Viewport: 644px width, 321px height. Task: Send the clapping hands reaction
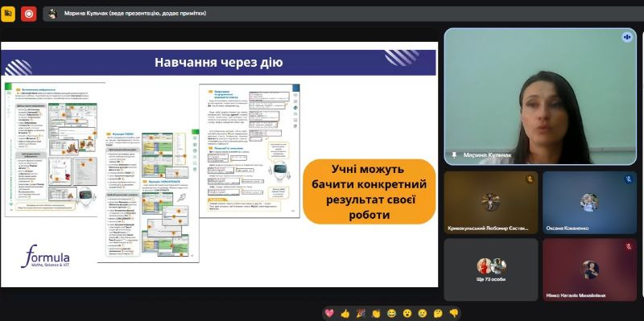point(376,313)
